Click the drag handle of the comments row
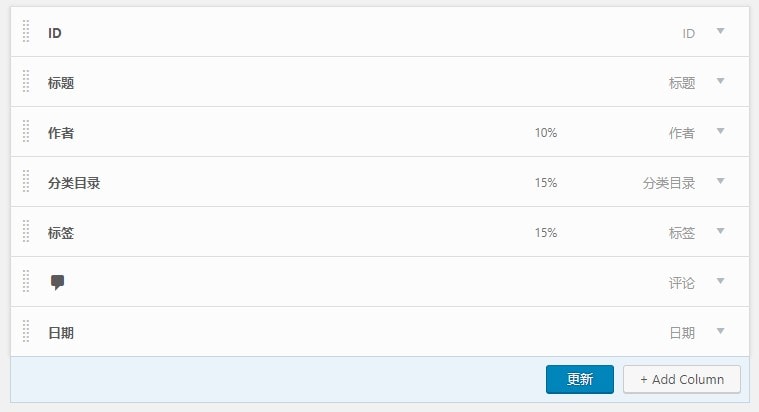This screenshot has width=759, height=412. (x=26, y=282)
